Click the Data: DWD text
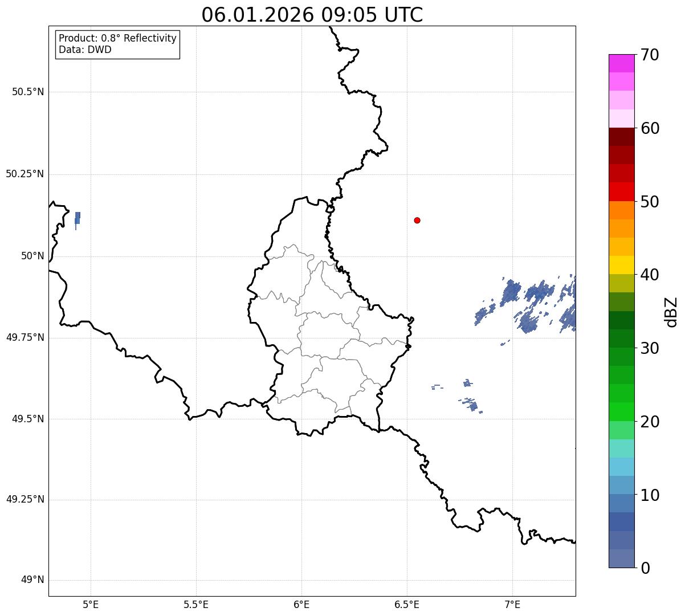Viewport: 685px width, 616px height. point(85,50)
